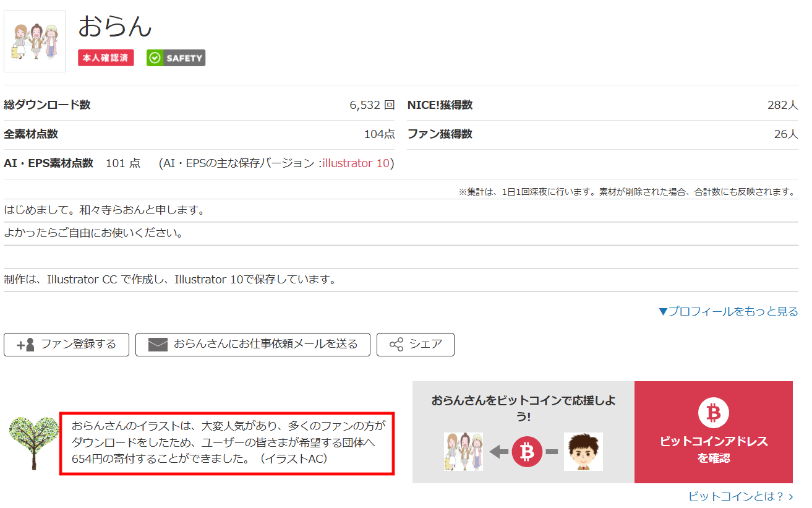Click the red Bitcoin circle between the avatars
Image resolution: width=812 pixels, height=508 pixels.
click(527, 452)
